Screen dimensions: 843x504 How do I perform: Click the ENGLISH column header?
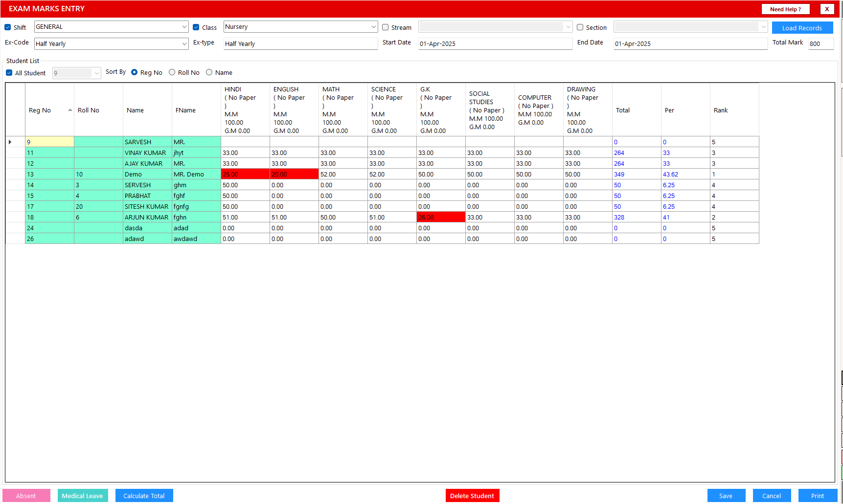coord(294,110)
